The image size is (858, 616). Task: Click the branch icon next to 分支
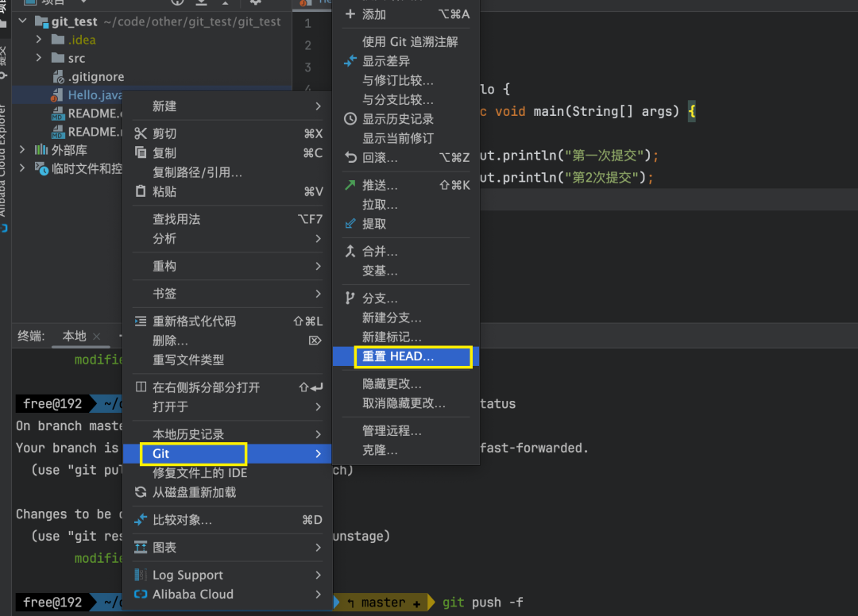(350, 298)
